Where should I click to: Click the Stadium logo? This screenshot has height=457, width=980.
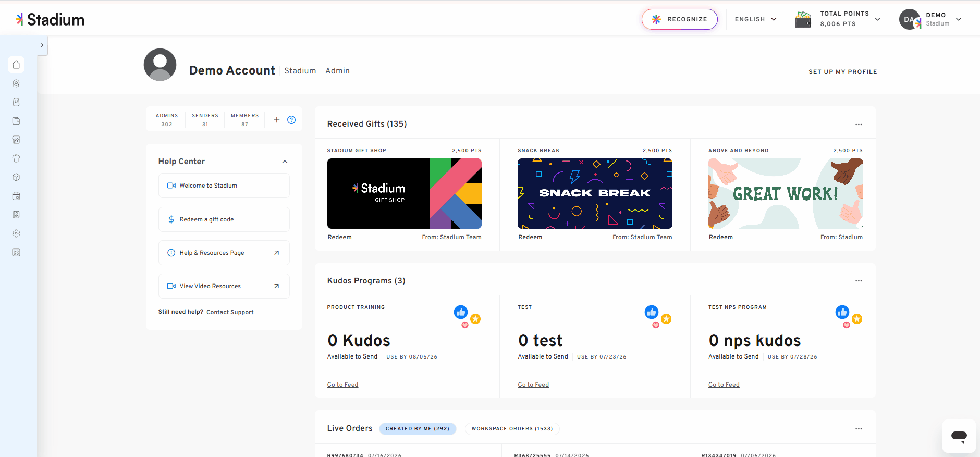(50, 20)
